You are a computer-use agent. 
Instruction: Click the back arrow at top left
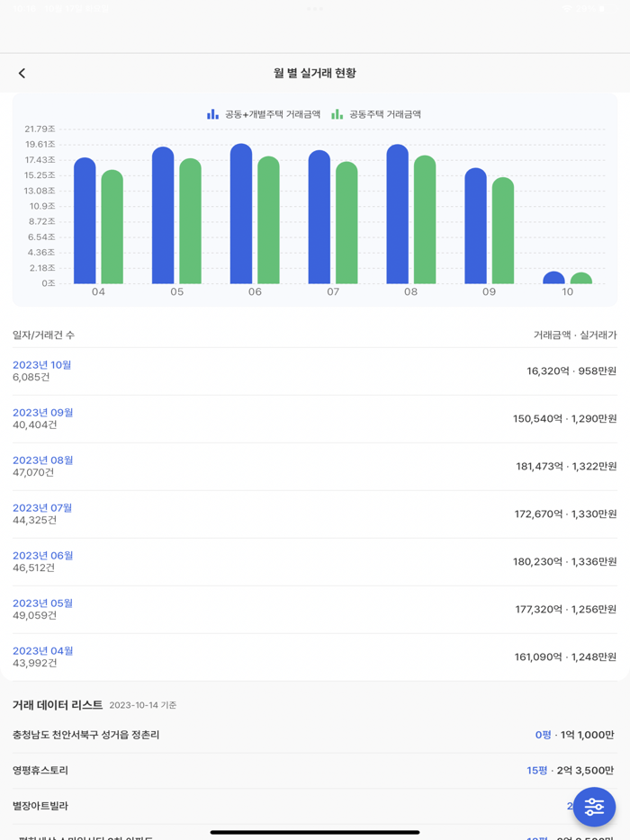point(22,73)
